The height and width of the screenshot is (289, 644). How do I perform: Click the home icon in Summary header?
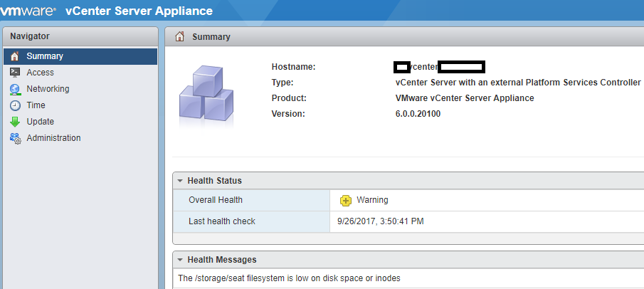pos(179,36)
